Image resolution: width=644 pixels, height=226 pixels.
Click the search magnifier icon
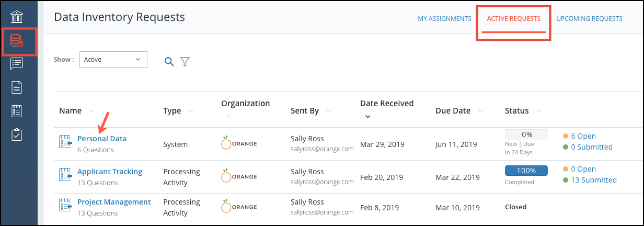click(x=169, y=61)
